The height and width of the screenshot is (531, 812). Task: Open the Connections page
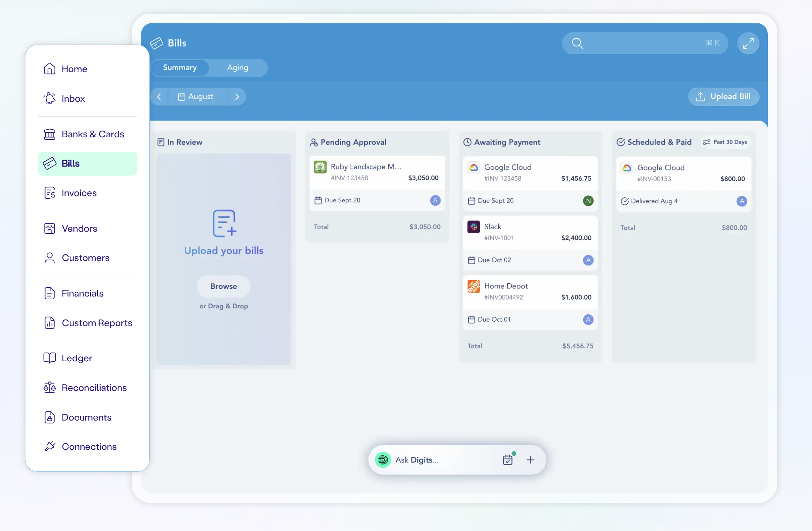pyautogui.click(x=89, y=446)
